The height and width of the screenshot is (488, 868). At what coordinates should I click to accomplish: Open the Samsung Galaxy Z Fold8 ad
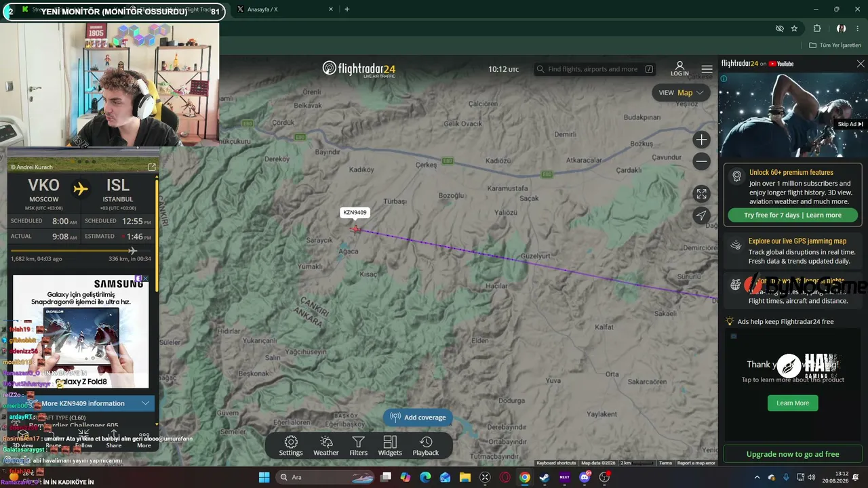click(81, 331)
